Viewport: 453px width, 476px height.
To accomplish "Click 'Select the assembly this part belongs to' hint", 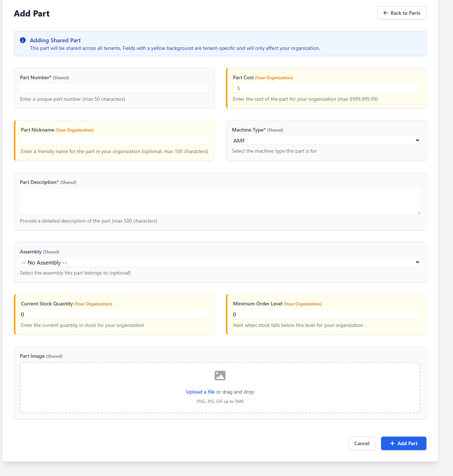I will (75, 273).
